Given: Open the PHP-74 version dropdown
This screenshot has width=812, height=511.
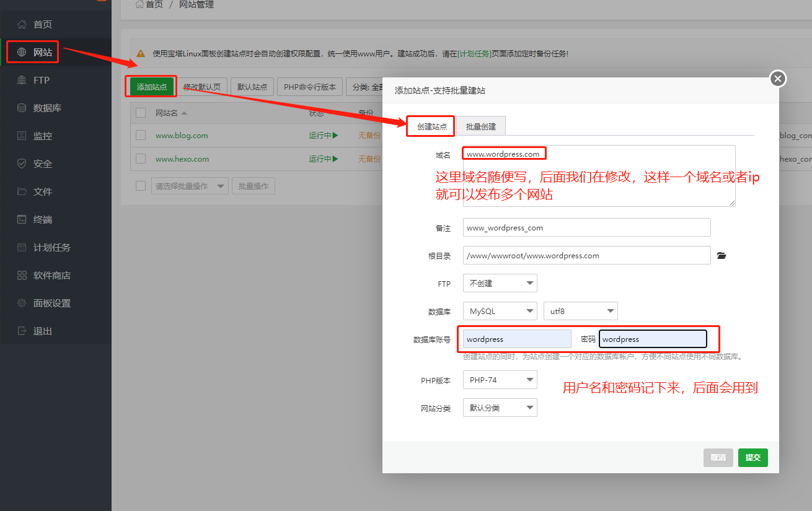Looking at the screenshot, I should coord(500,380).
